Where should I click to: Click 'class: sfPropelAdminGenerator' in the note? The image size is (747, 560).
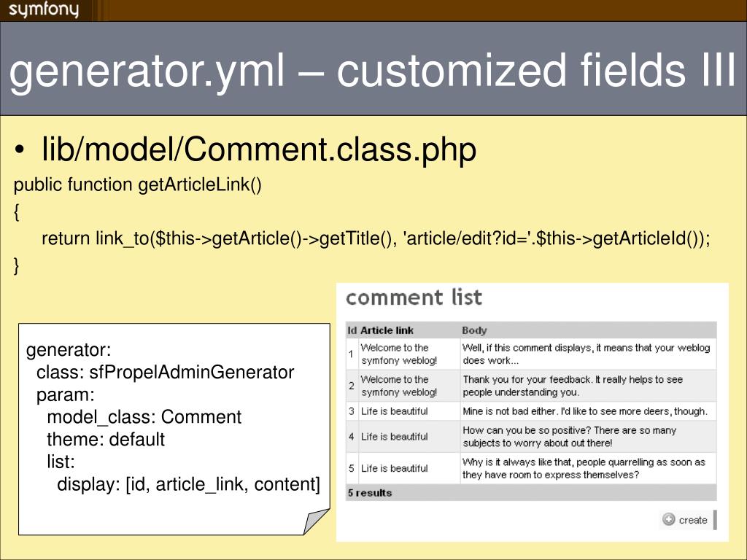coord(166,372)
